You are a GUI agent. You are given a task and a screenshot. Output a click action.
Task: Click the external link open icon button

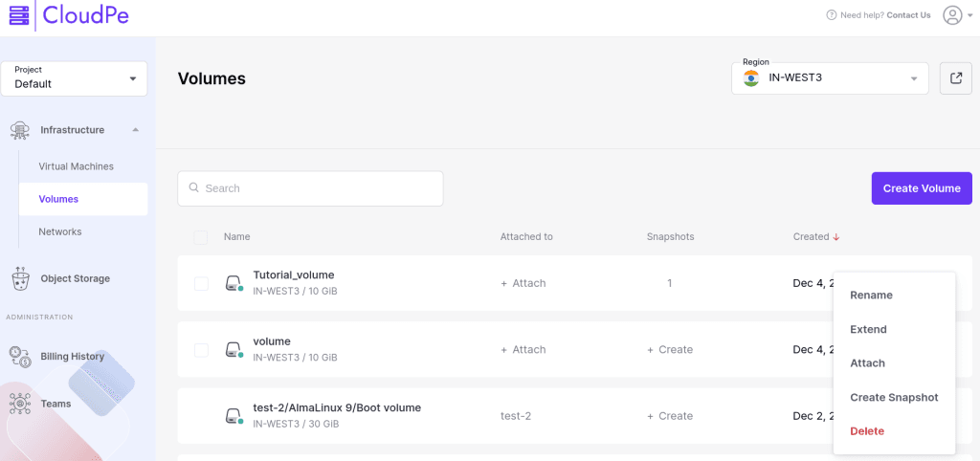coord(956,78)
